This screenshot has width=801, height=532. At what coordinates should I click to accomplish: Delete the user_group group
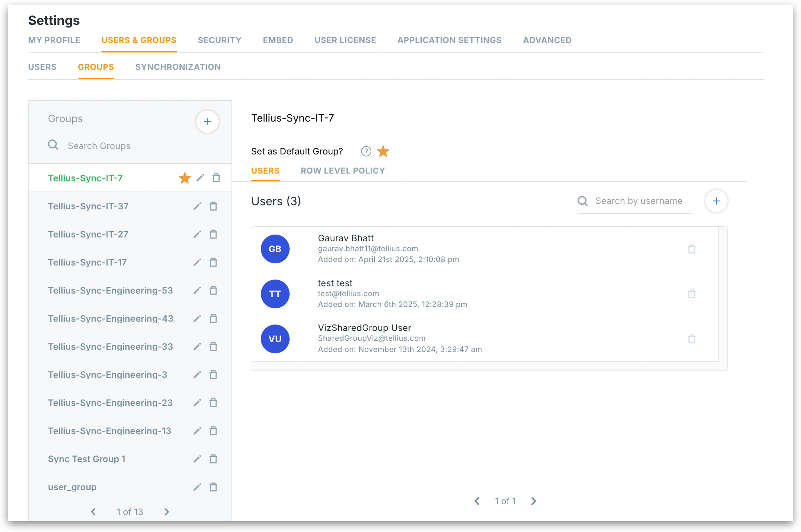point(213,487)
